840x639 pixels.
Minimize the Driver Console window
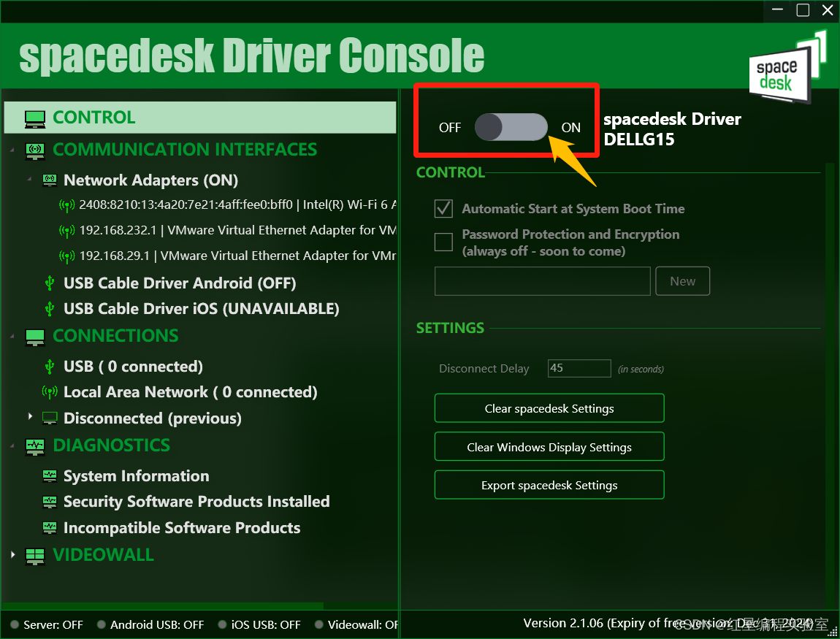click(778, 10)
